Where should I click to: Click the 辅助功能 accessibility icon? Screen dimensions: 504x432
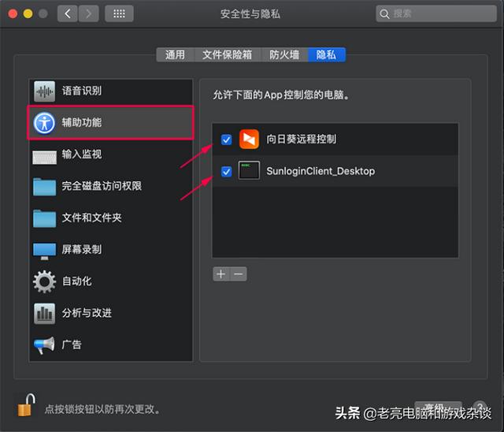tap(44, 122)
